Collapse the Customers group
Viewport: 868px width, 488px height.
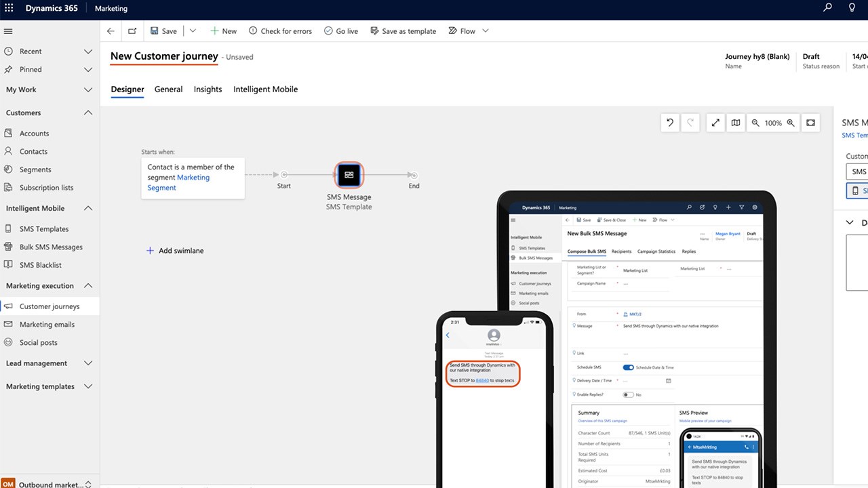pyautogui.click(x=87, y=113)
